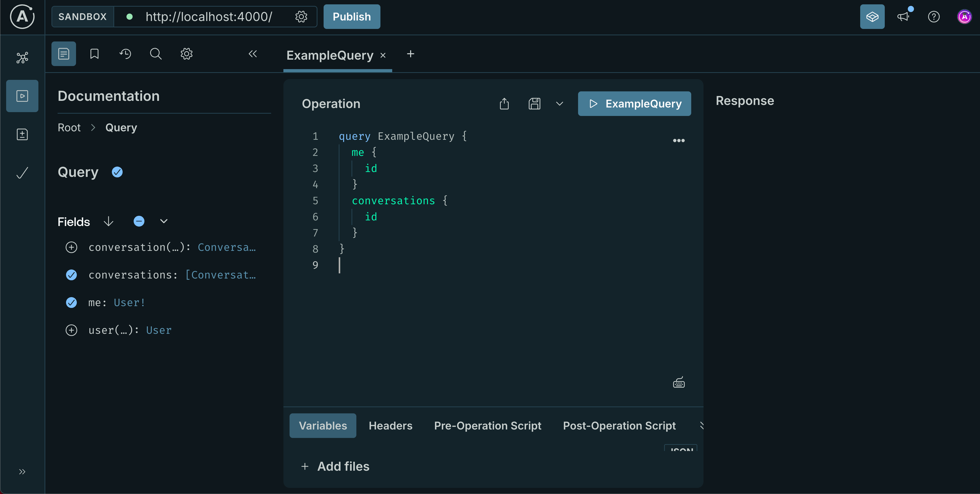Open schema search with the magnifier icon
Viewport: 980px width, 494px height.
(156, 53)
